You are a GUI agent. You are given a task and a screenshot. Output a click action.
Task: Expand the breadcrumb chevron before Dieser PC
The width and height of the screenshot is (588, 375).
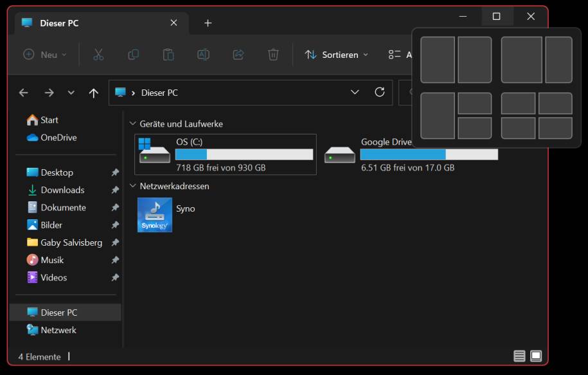point(133,93)
